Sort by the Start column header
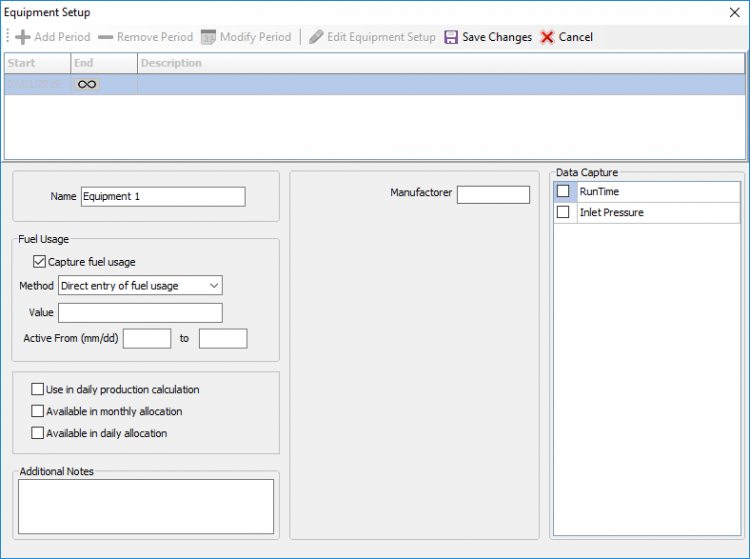 click(x=37, y=63)
